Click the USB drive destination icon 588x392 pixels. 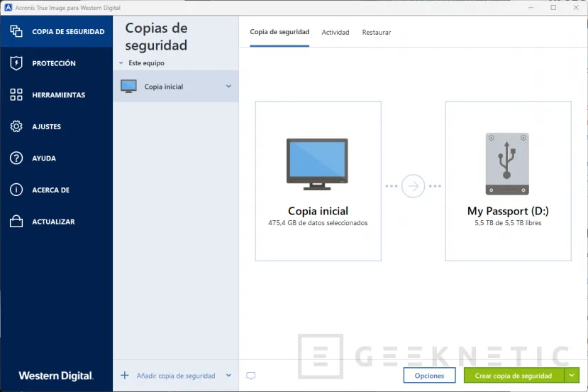tap(507, 164)
